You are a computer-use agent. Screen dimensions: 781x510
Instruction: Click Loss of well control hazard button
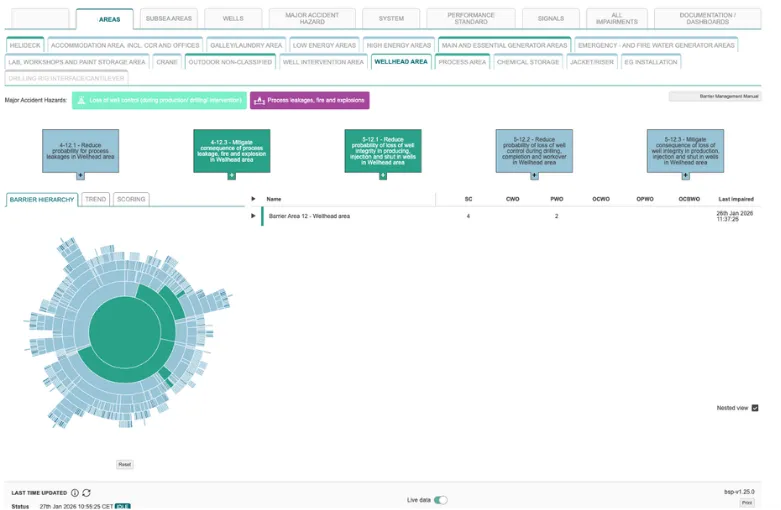coord(159,100)
